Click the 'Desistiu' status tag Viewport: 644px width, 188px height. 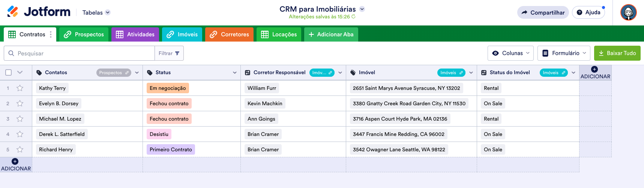click(x=159, y=134)
